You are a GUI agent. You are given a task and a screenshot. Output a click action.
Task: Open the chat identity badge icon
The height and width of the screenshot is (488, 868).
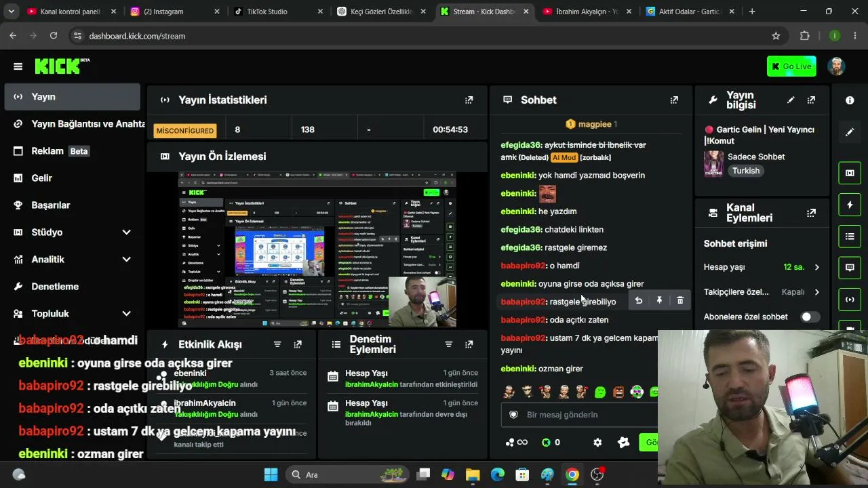(513, 415)
